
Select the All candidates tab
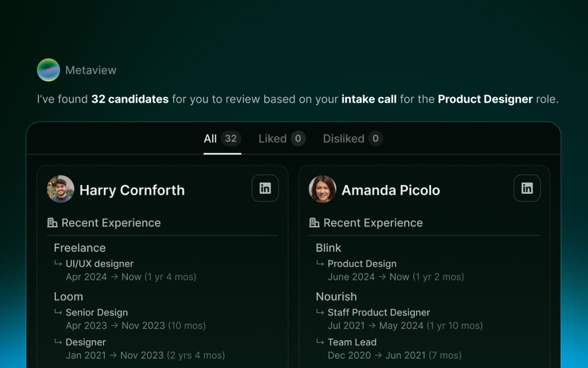(222, 139)
